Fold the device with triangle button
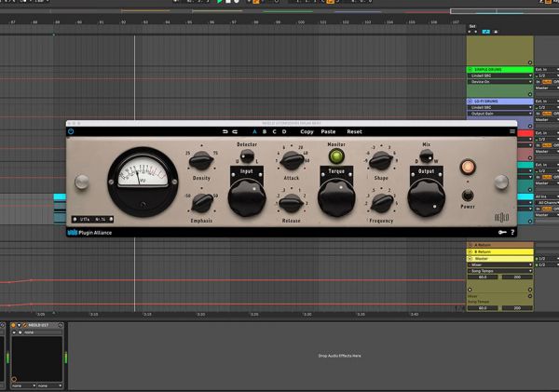 click(20, 325)
